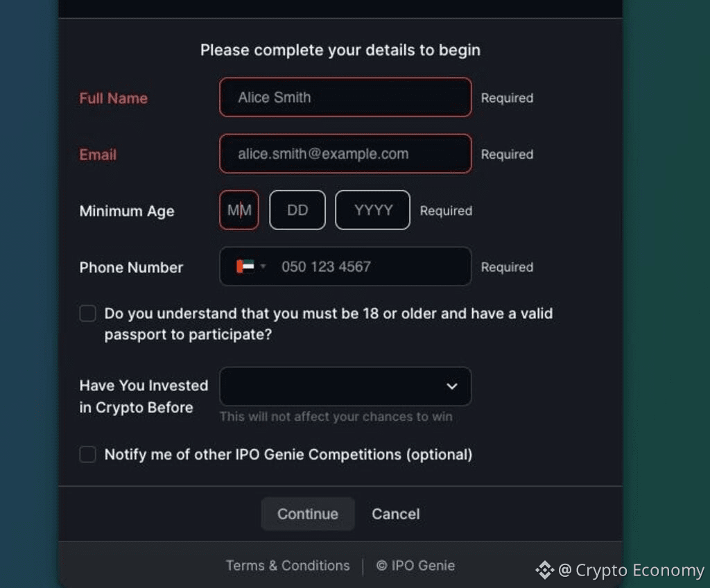
Task: Click the Crypto Economy logo icon
Action: coord(544,570)
